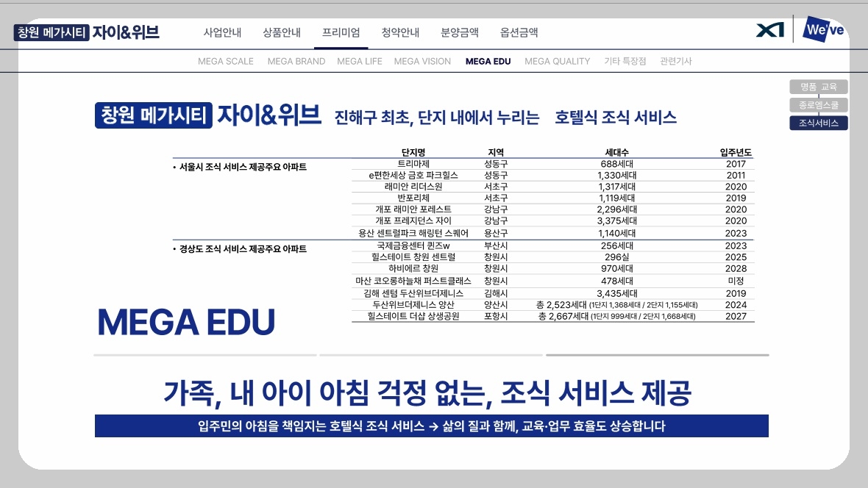Click the 총 2,667세대 cell
Screen dimensions: 868x488
click(x=616, y=317)
